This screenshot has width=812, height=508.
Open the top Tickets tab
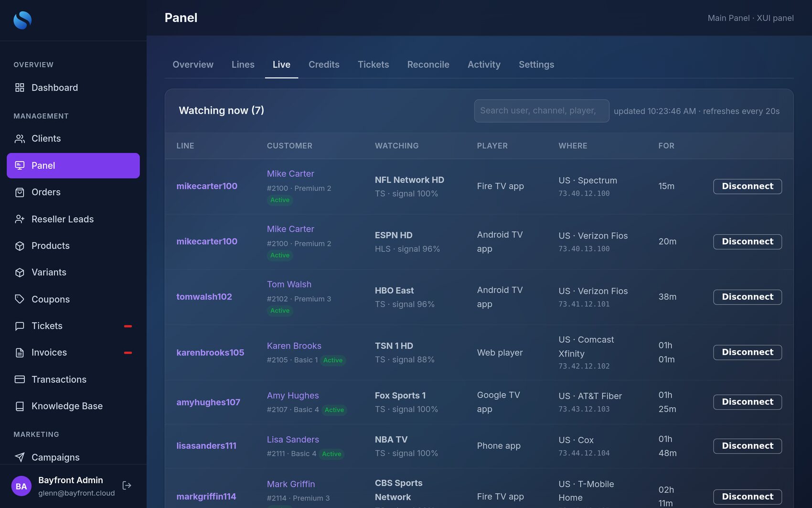coord(373,65)
